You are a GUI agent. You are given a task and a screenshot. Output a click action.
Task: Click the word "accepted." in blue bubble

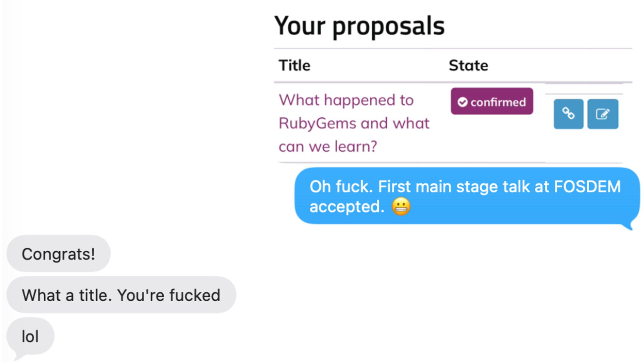pos(347,206)
